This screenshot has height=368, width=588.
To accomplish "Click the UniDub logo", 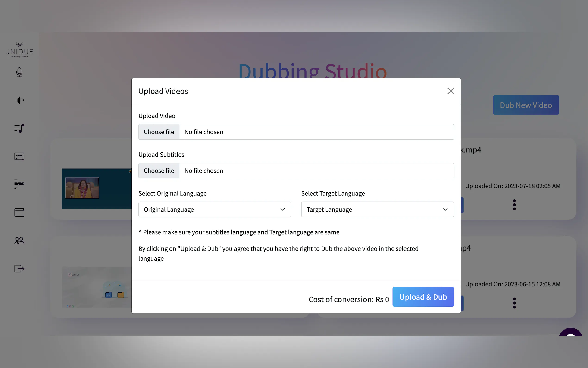I will [19, 50].
